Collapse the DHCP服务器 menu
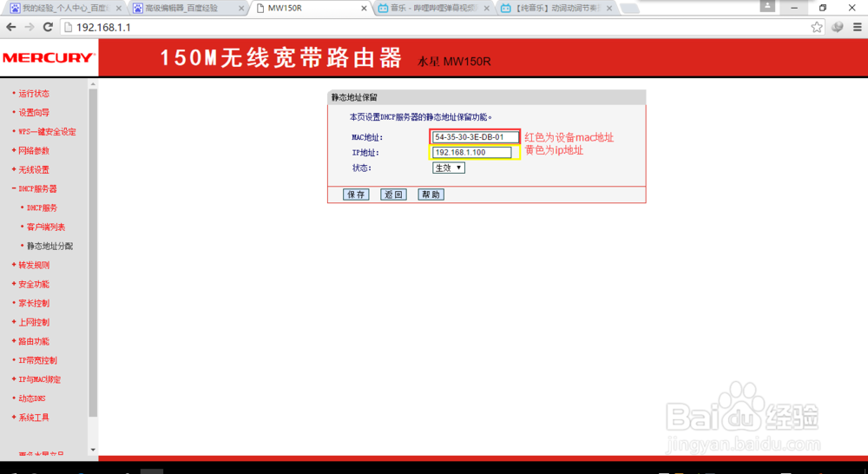868x474 pixels. coord(37,189)
